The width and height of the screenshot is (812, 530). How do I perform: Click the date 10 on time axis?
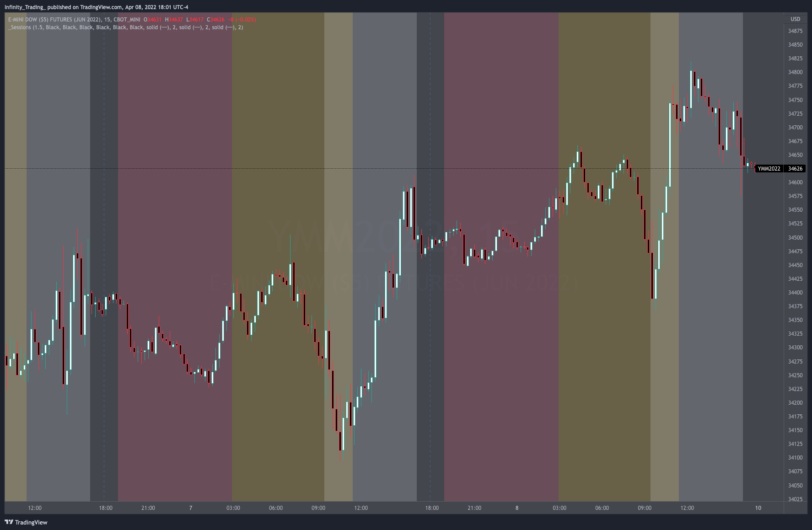tap(758, 508)
